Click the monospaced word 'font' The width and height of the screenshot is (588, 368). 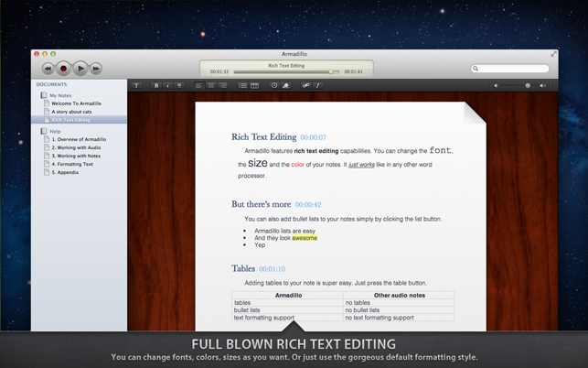440,150
